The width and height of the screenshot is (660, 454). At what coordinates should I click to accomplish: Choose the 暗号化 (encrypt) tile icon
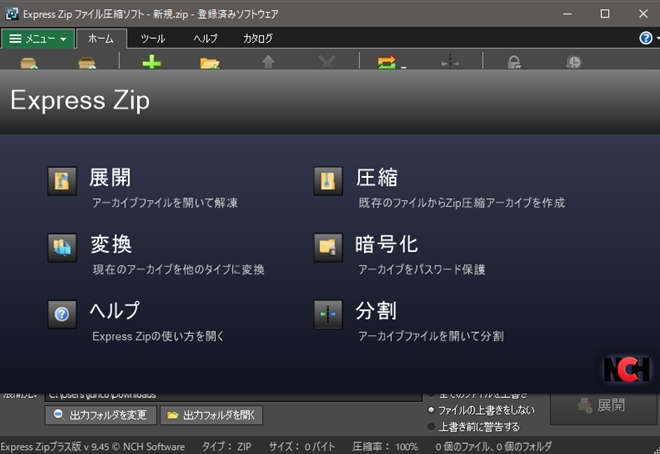click(328, 247)
